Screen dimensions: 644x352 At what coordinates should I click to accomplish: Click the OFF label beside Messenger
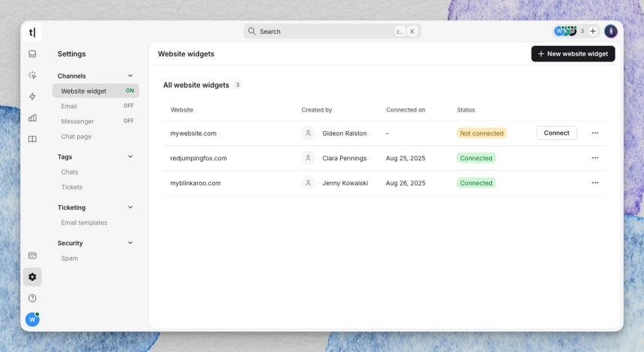click(x=129, y=121)
